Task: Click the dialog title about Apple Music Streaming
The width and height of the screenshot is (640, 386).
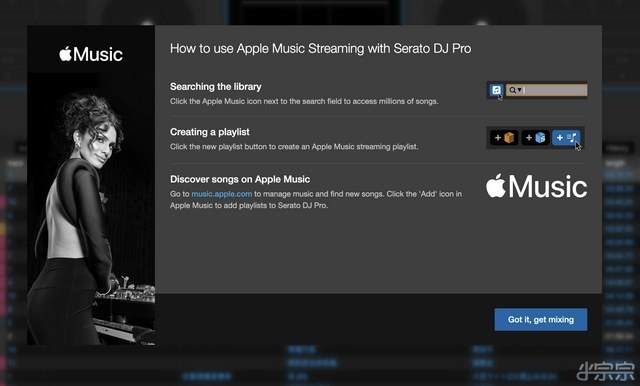Action: [320, 49]
